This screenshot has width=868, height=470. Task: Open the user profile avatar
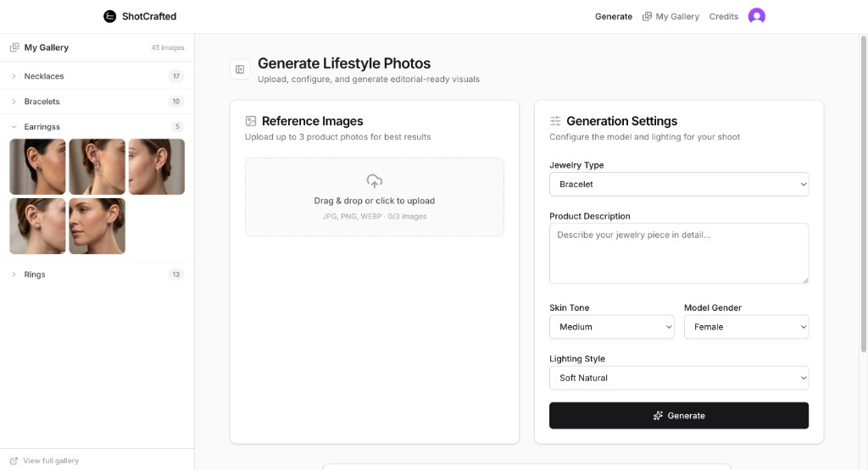756,16
